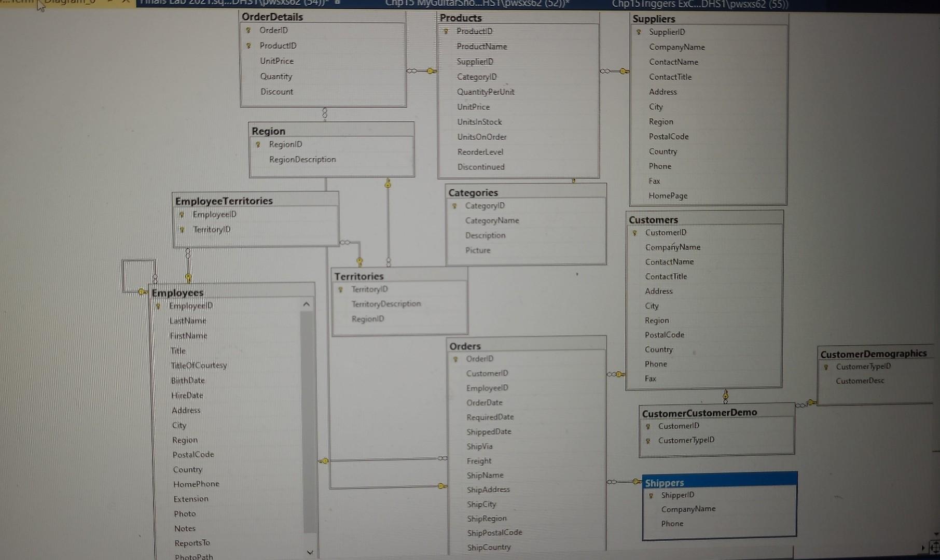This screenshot has height=560, width=940.
Task: Click the primary key icon next to ProductID in Products
Action: click(446, 31)
